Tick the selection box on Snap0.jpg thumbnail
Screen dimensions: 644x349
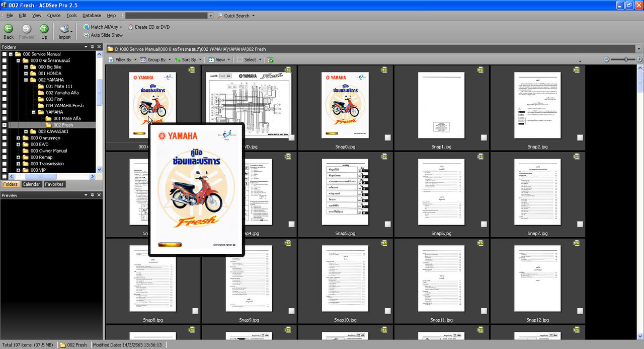(388, 137)
